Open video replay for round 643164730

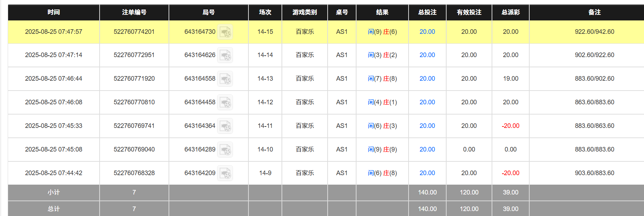[x=227, y=32]
